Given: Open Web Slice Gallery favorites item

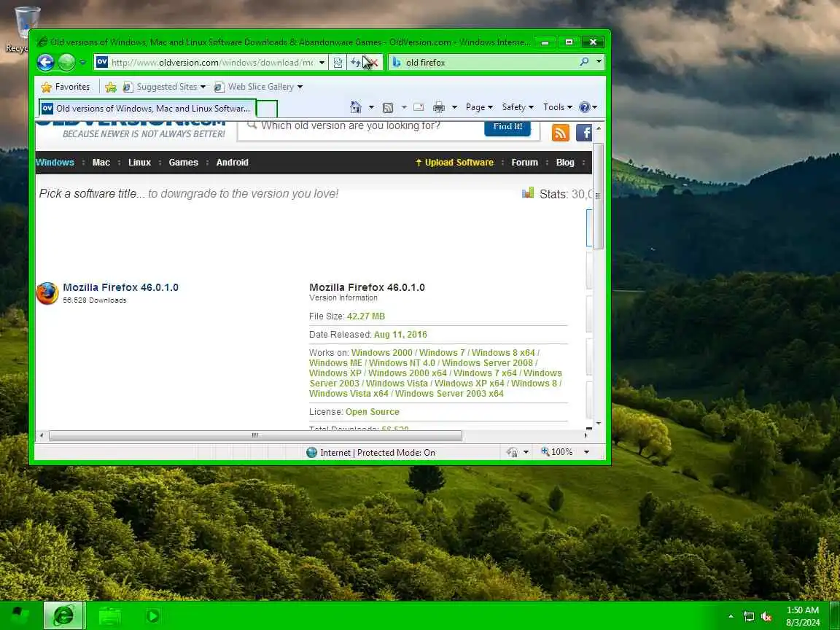Looking at the screenshot, I should pyautogui.click(x=258, y=87).
